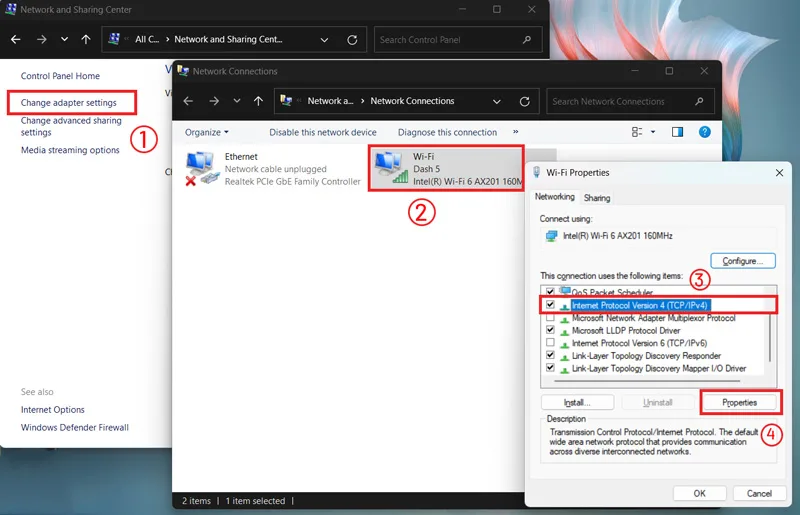Select the Ethernet adapter icon

202,168
